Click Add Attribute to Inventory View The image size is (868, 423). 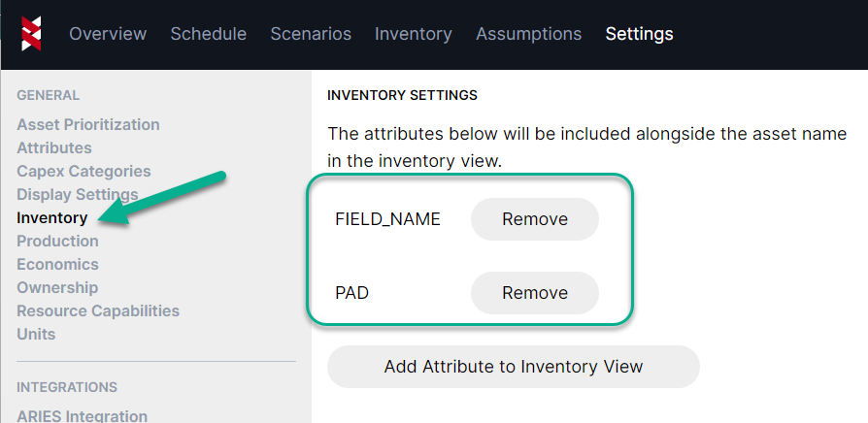pyautogui.click(x=513, y=367)
